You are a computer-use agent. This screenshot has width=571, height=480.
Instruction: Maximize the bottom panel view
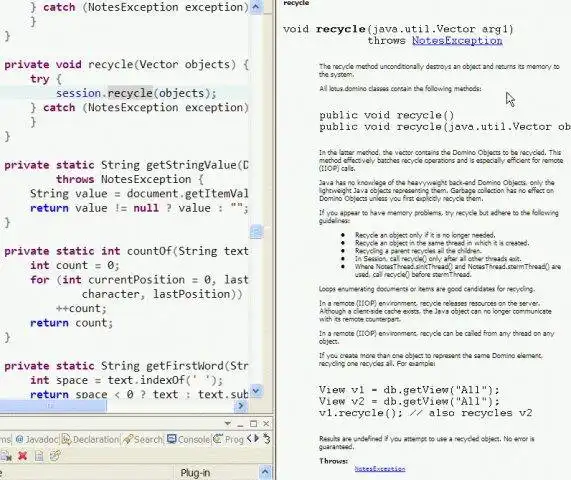(253, 424)
